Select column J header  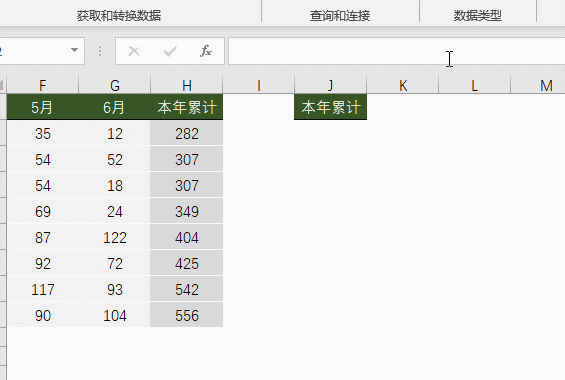330,86
